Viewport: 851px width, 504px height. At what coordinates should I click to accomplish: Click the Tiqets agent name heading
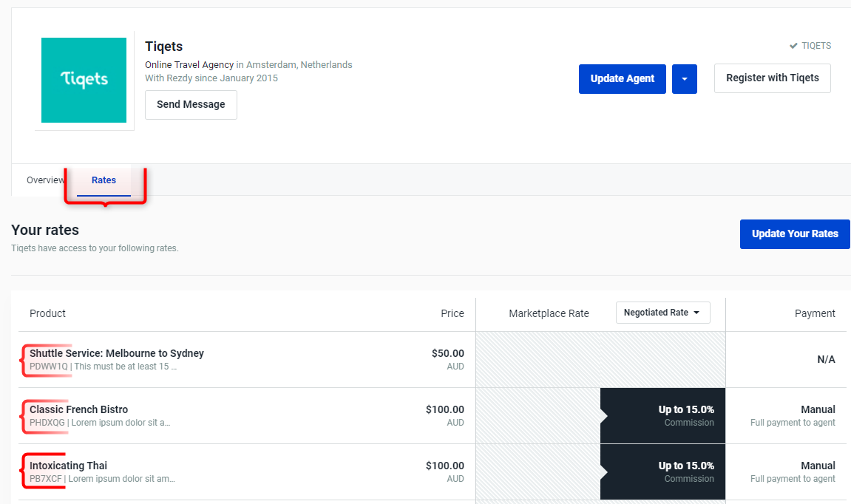(164, 47)
